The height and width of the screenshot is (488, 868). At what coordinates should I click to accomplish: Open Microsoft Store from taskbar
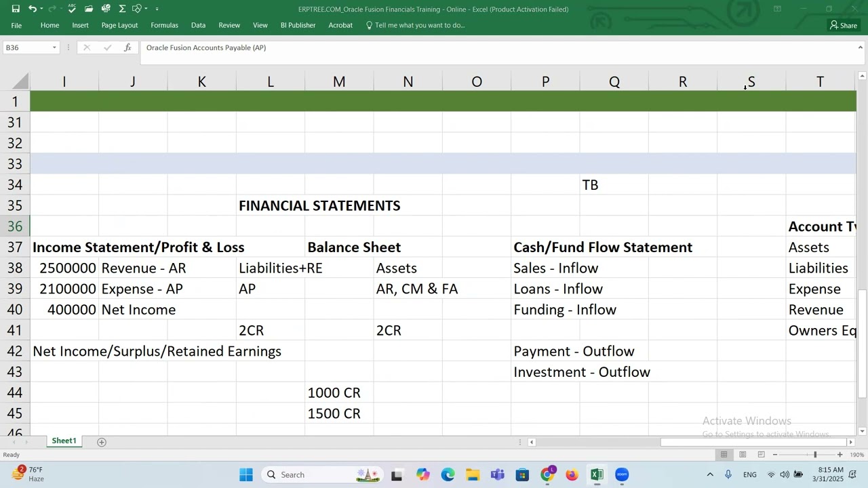pyautogui.click(x=522, y=474)
